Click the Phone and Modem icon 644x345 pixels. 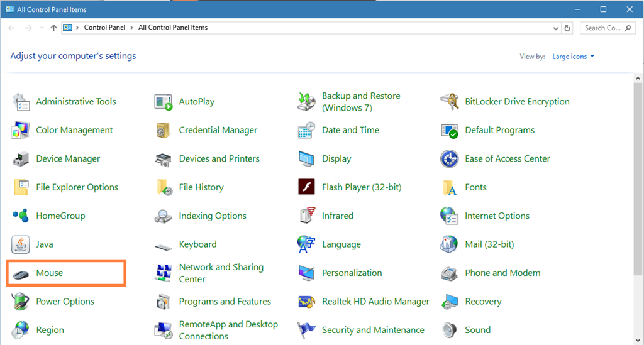coord(449,273)
